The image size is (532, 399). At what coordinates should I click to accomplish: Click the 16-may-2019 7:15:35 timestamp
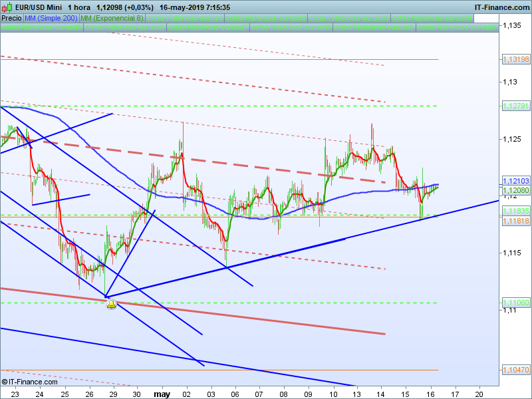[x=195, y=7]
